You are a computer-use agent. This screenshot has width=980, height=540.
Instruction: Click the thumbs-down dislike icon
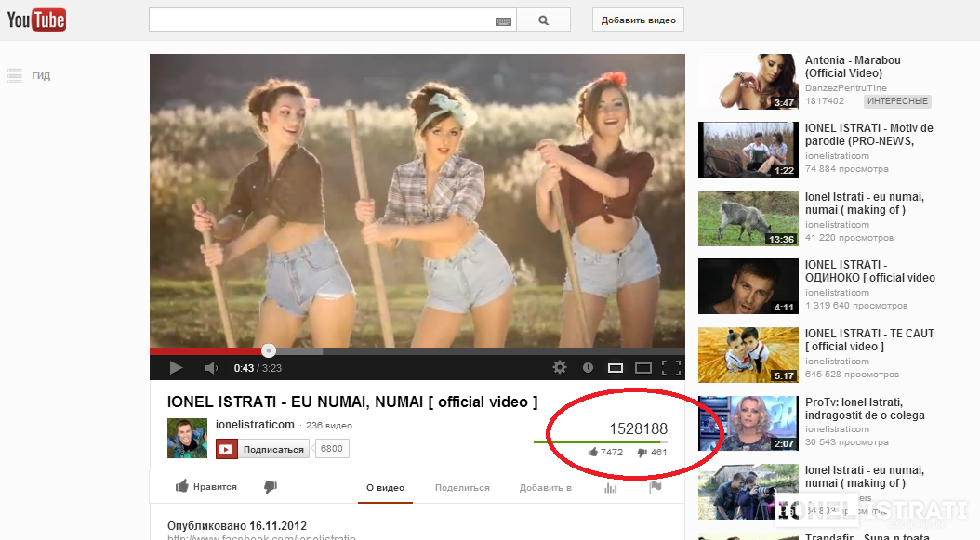coord(271,487)
